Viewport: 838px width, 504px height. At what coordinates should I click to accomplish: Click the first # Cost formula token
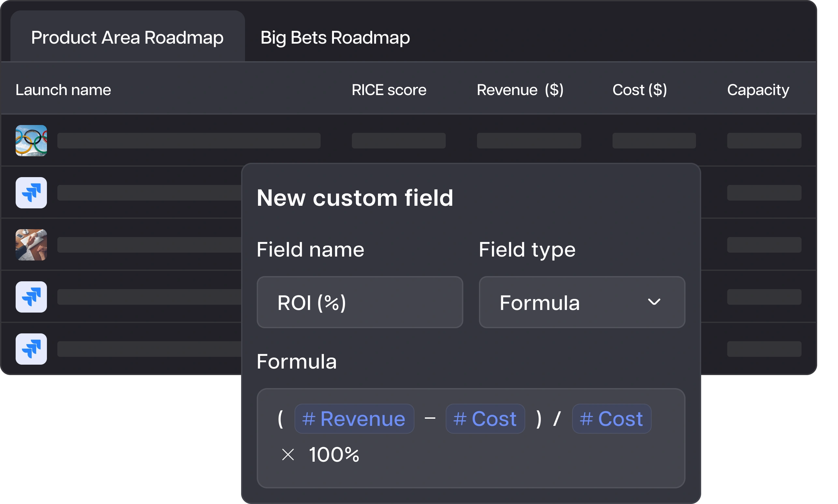[x=485, y=418]
